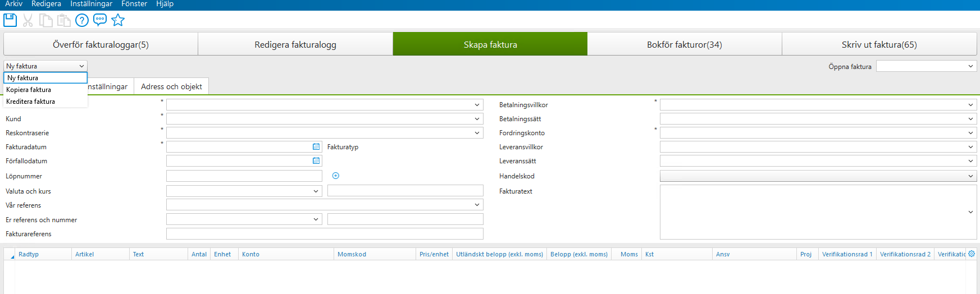This screenshot has height=294, width=980.
Task: Choose Kreditera faktura in dropdown list
Action: point(45,102)
